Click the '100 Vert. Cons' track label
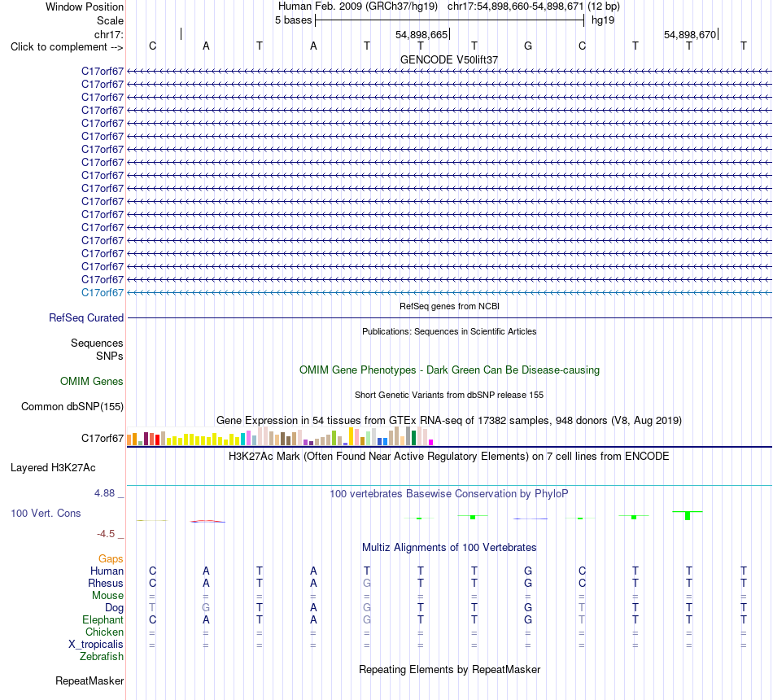This screenshot has height=700, width=773. 46,513
